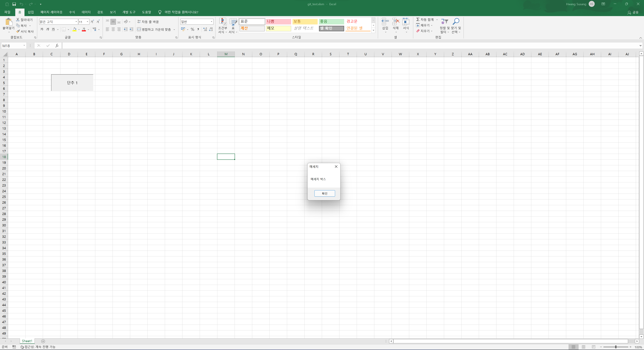Click the fill color bucket icon
The width and height of the screenshot is (644, 350).
74,29
